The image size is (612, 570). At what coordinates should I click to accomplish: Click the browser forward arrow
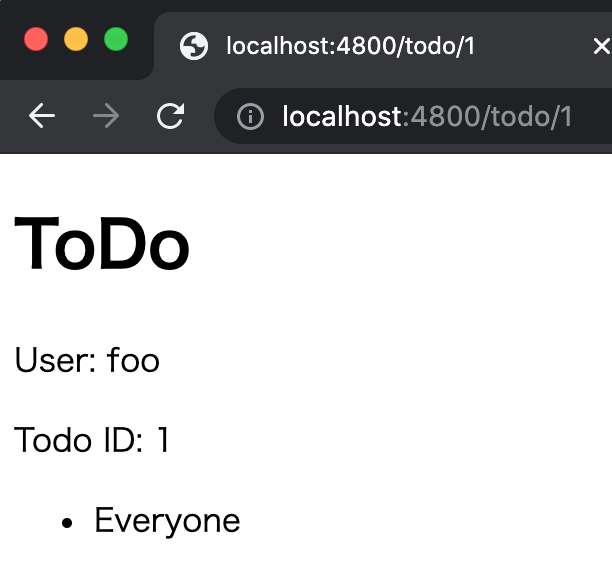[106, 116]
